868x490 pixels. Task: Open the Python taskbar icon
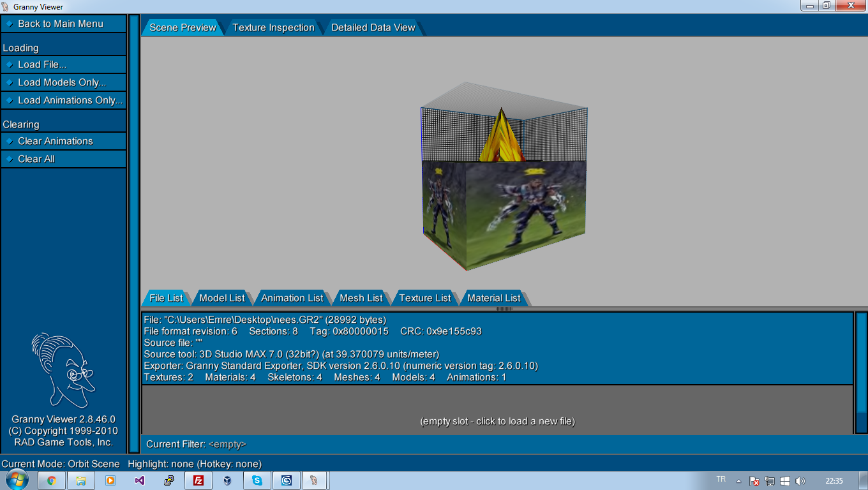169,481
